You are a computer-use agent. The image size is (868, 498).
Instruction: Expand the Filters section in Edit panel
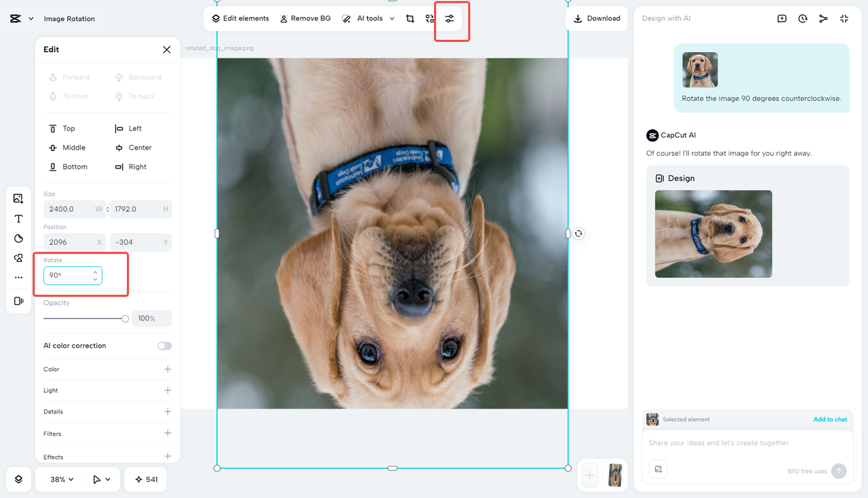click(x=167, y=434)
